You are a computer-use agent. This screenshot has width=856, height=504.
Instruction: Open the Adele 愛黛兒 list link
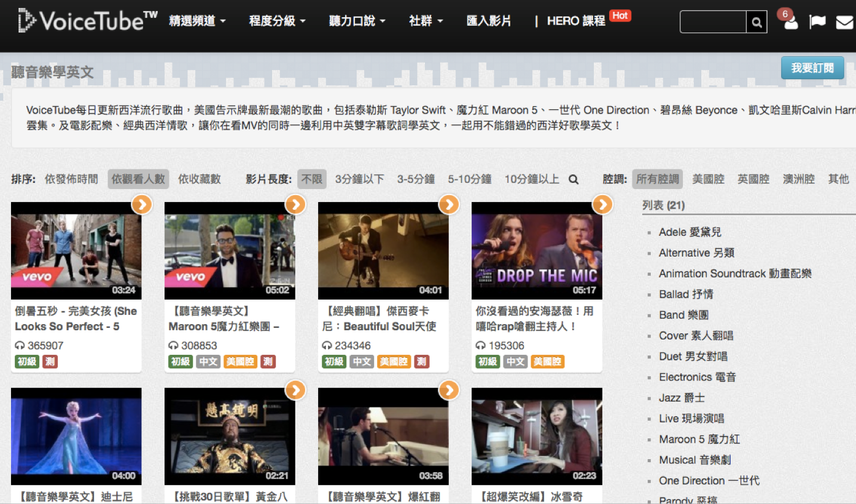690,232
